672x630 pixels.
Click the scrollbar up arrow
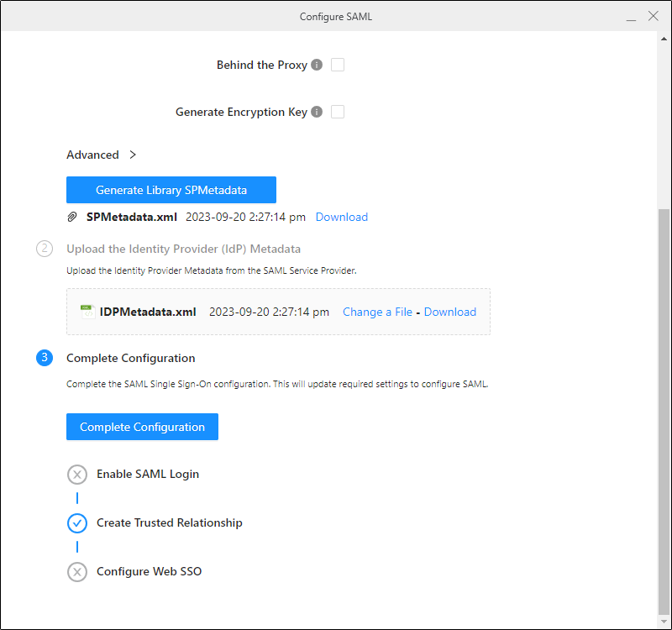pos(664,39)
